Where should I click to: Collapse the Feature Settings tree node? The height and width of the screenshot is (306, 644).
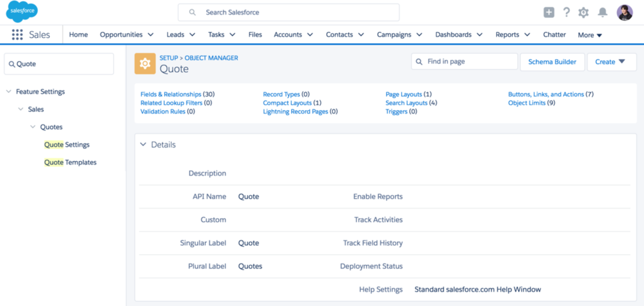point(8,92)
